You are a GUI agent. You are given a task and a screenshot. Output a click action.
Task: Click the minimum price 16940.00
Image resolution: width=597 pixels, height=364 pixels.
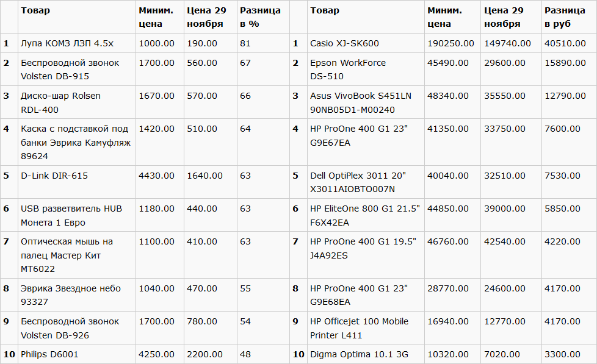pyautogui.click(x=448, y=321)
